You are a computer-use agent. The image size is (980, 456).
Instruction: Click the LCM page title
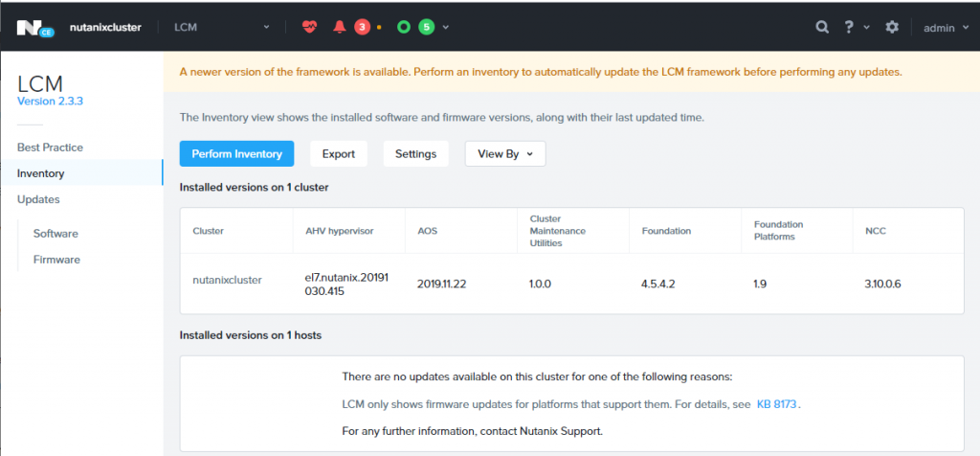[40, 83]
